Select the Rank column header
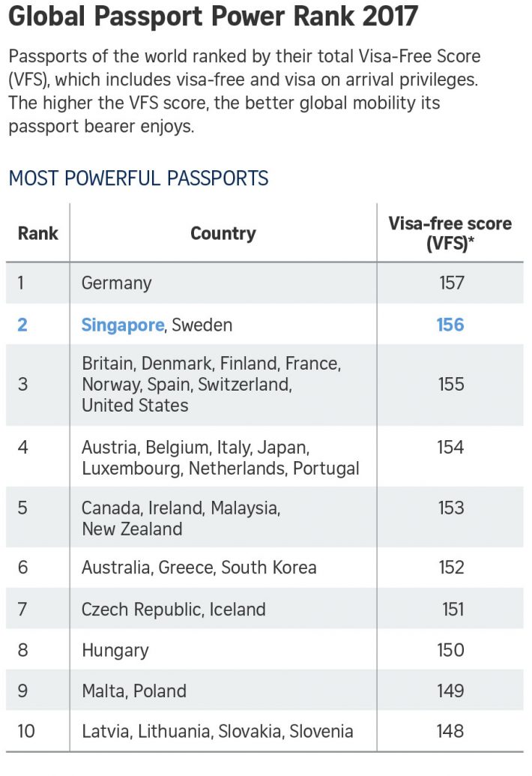 click(37, 233)
